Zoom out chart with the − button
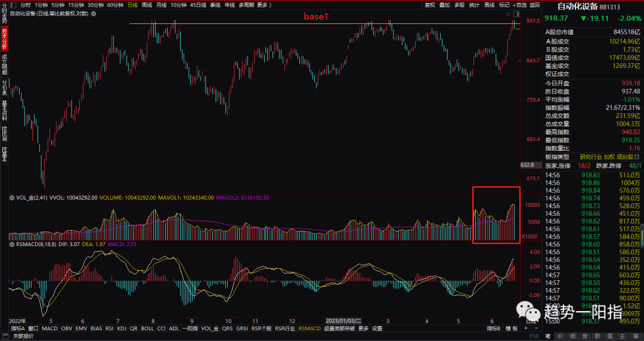Screen dimensions: 644x341 click(535, 328)
